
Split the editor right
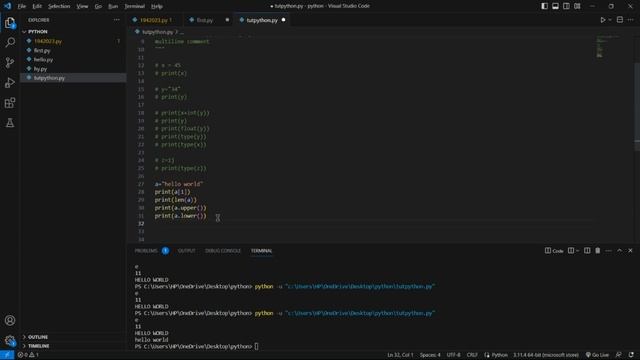(x=620, y=20)
